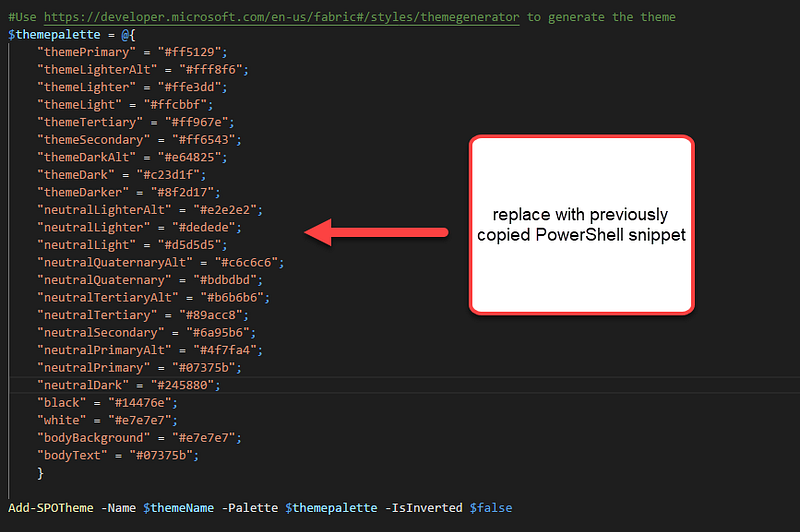Image resolution: width=800 pixels, height=532 pixels.
Task: Click the "neutralPrimary" key
Action: pos(94,368)
